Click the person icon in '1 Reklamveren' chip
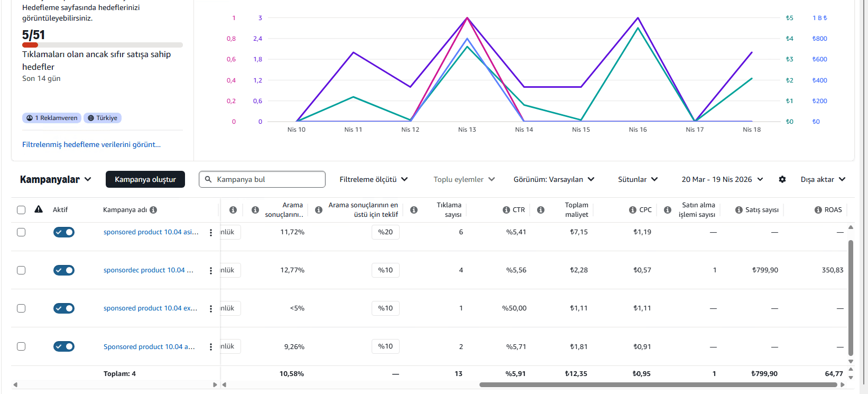Viewport: 868px width, 394px height. [x=30, y=118]
